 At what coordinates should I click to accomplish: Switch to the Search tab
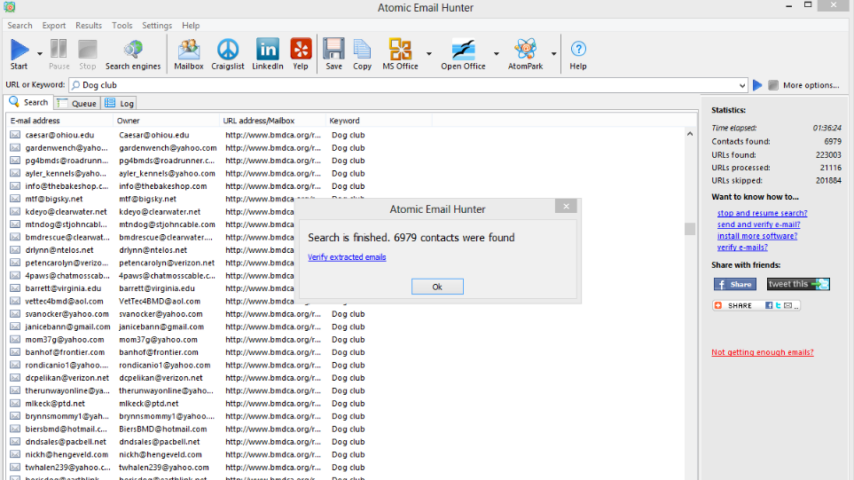(x=29, y=102)
